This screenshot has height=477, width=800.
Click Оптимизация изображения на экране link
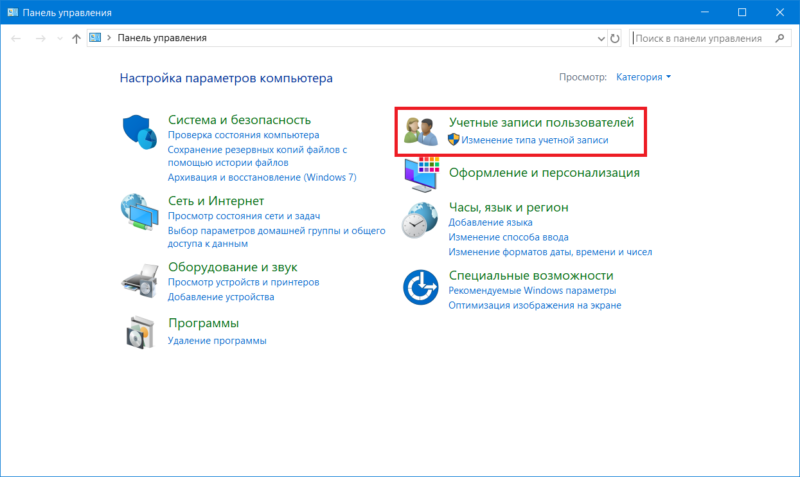click(x=535, y=306)
